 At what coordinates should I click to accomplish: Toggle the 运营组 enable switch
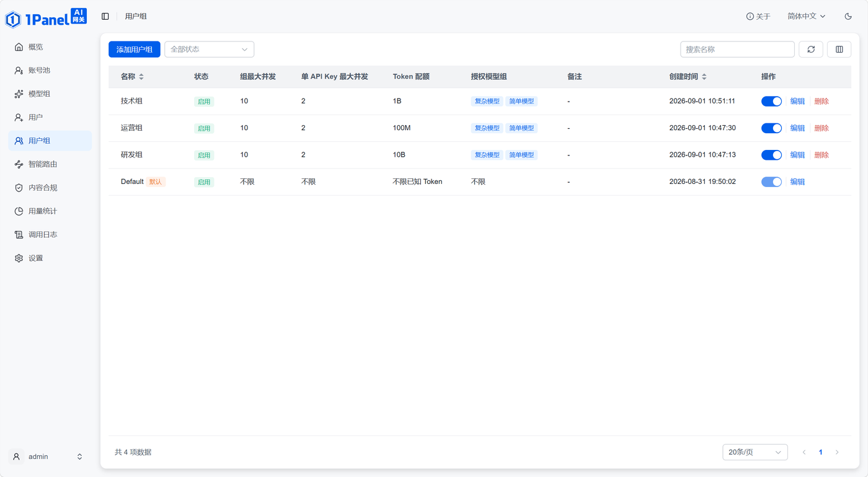[x=771, y=128]
